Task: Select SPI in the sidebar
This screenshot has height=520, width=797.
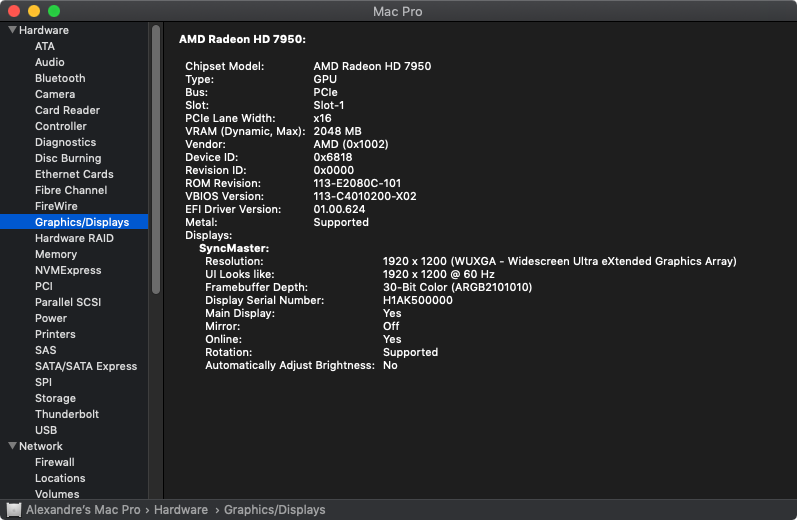Action: click(43, 382)
